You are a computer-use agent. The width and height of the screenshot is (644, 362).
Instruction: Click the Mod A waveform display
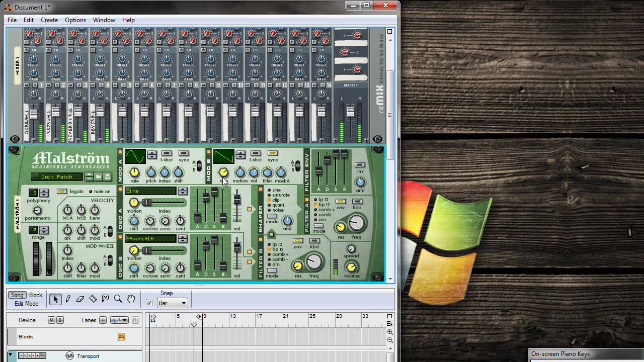(x=135, y=157)
